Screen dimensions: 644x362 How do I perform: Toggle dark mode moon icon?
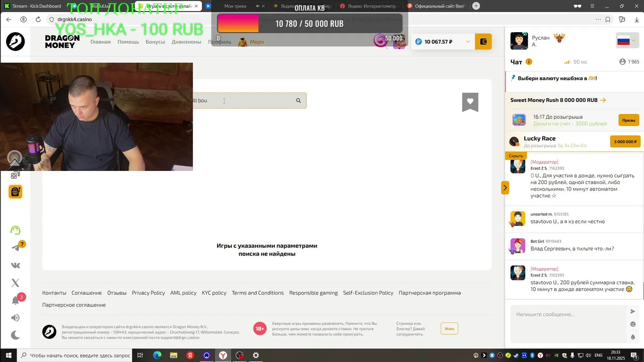point(16,335)
